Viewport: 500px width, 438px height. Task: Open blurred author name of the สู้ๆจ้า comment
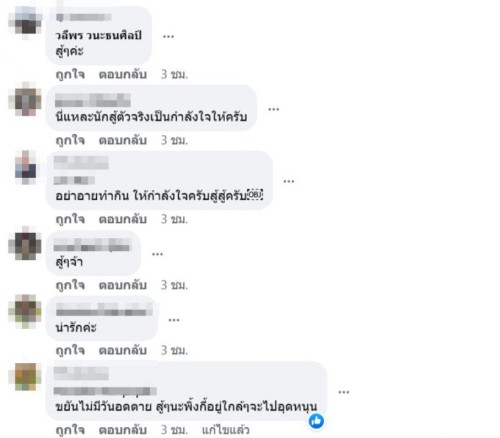[x=92, y=245]
